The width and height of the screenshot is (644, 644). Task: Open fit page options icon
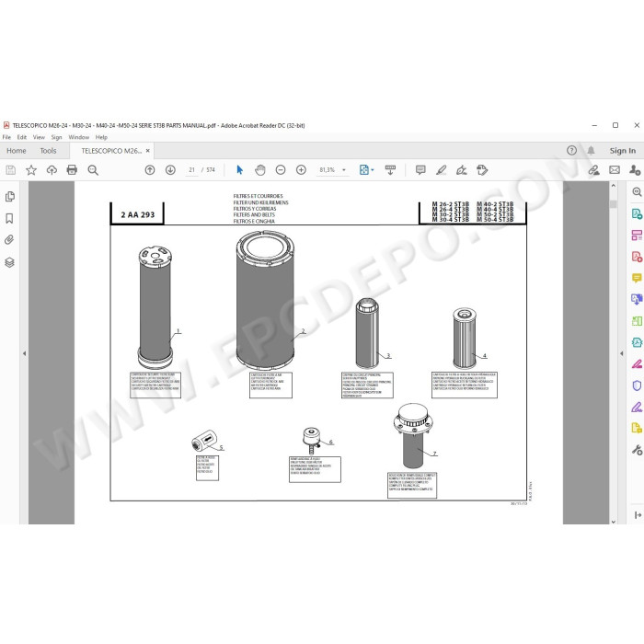pos(366,170)
